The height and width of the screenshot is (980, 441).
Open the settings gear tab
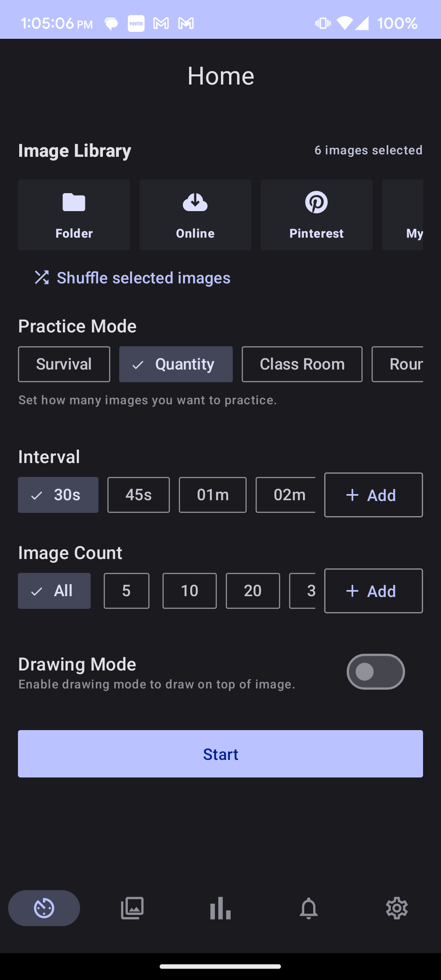[397, 908]
